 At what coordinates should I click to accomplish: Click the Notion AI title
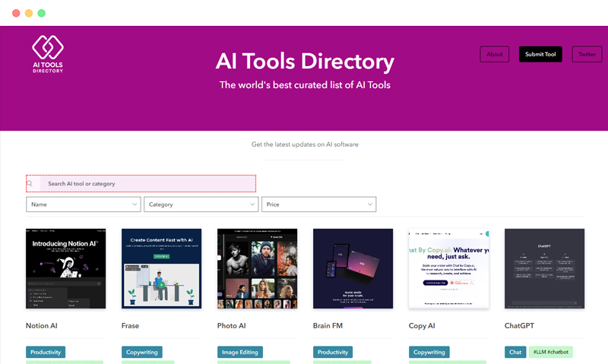42,325
